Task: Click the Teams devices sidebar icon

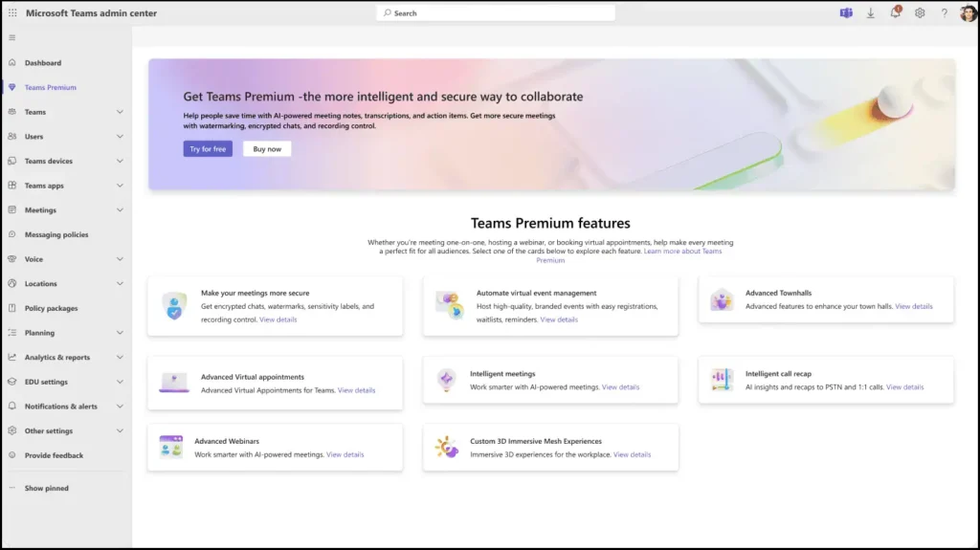Action: click(11, 161)
